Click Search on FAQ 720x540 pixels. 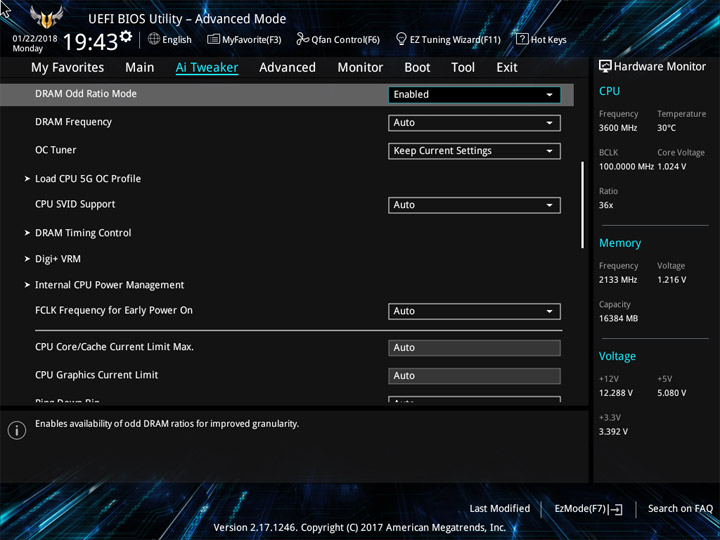pos(680,508)
